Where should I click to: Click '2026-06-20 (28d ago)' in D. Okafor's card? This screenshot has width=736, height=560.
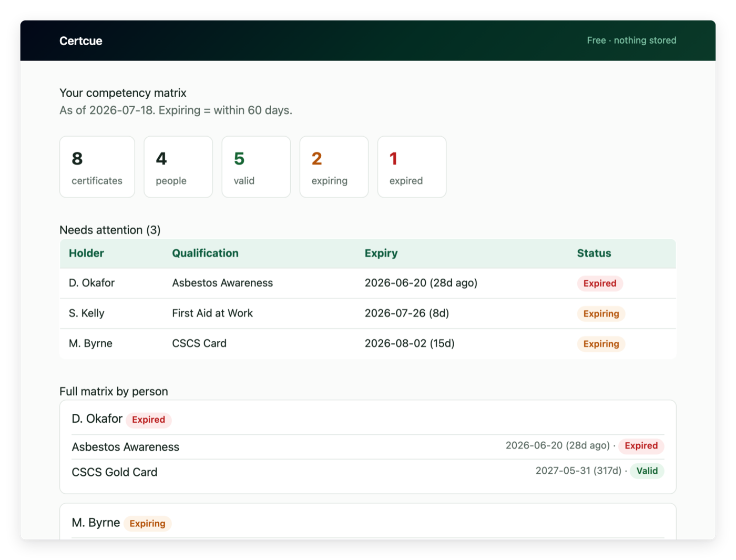[557, 446]
